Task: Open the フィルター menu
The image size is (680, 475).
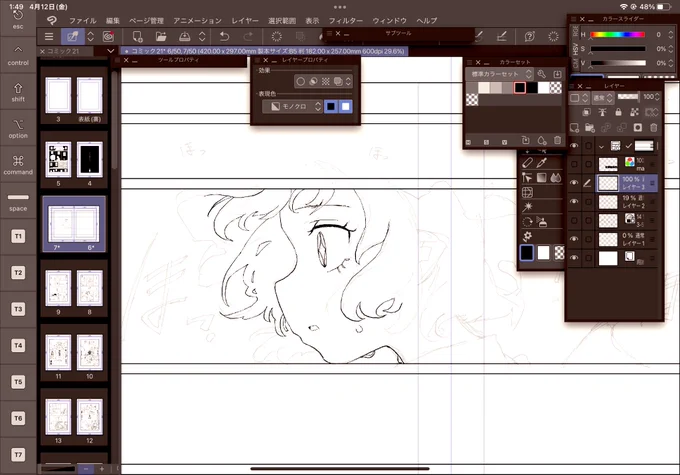Action: pos(345,20)
